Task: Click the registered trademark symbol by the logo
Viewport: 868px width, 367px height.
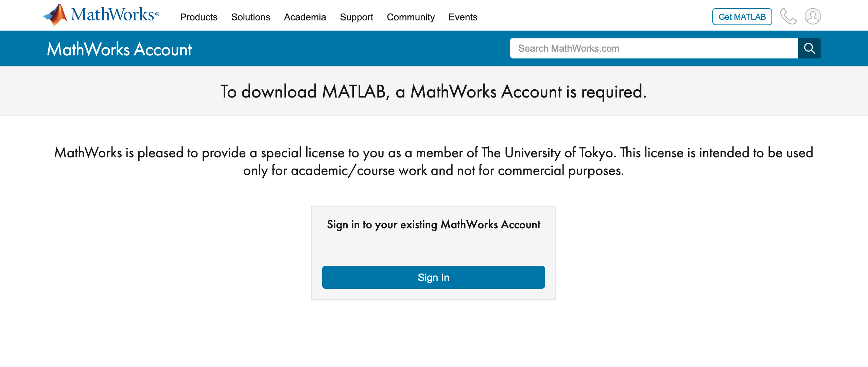Action: coord(157,14)
